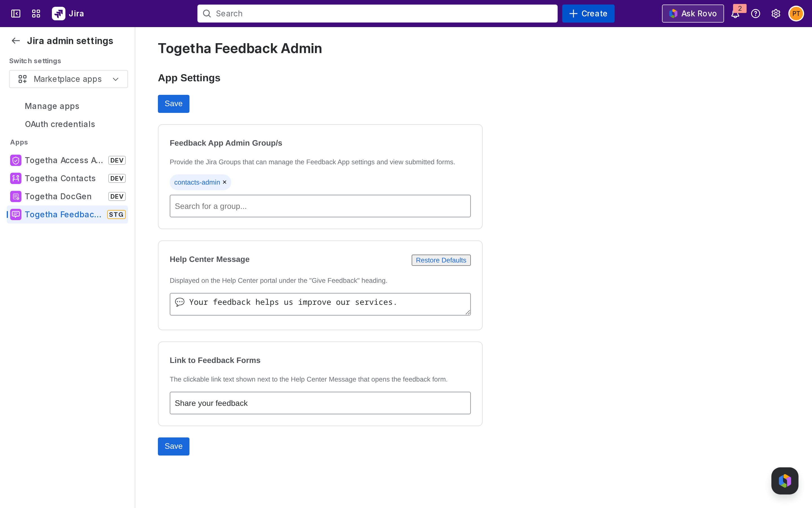Click DEV badge beside Togetha Access

[x=117, y=160]
